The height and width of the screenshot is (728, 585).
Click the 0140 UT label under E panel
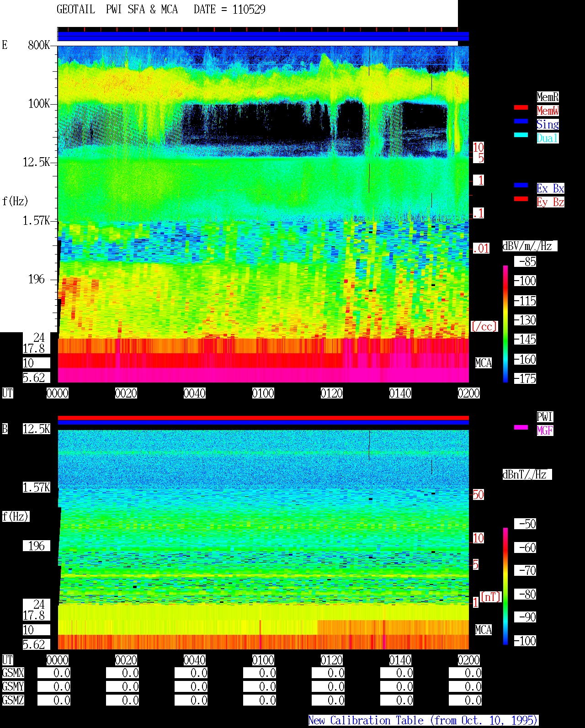click(x=400, y=393)
